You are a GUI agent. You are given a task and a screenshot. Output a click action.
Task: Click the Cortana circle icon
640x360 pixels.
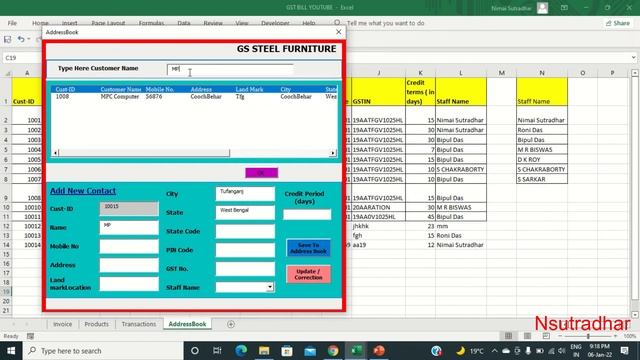click(195, 351)
